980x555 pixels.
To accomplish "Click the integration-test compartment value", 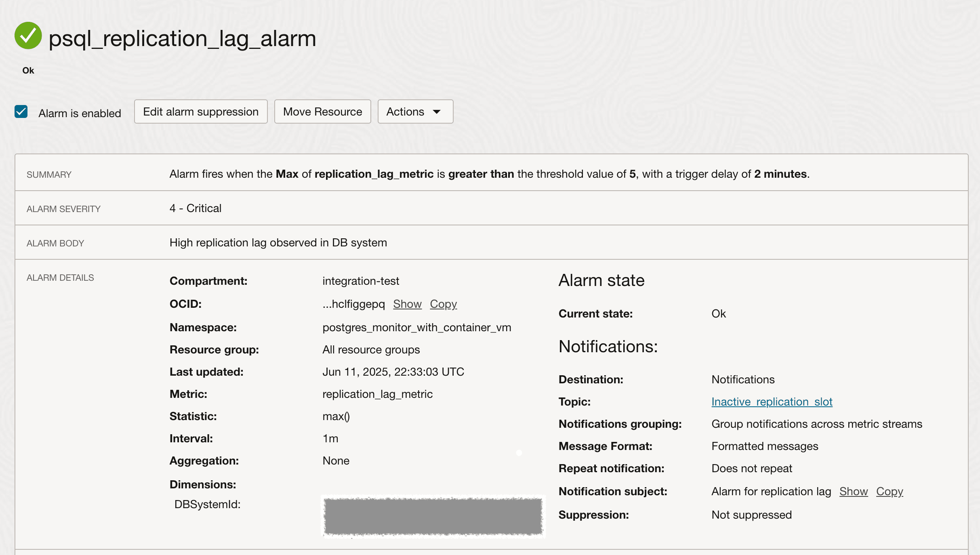I will point(360,281).
